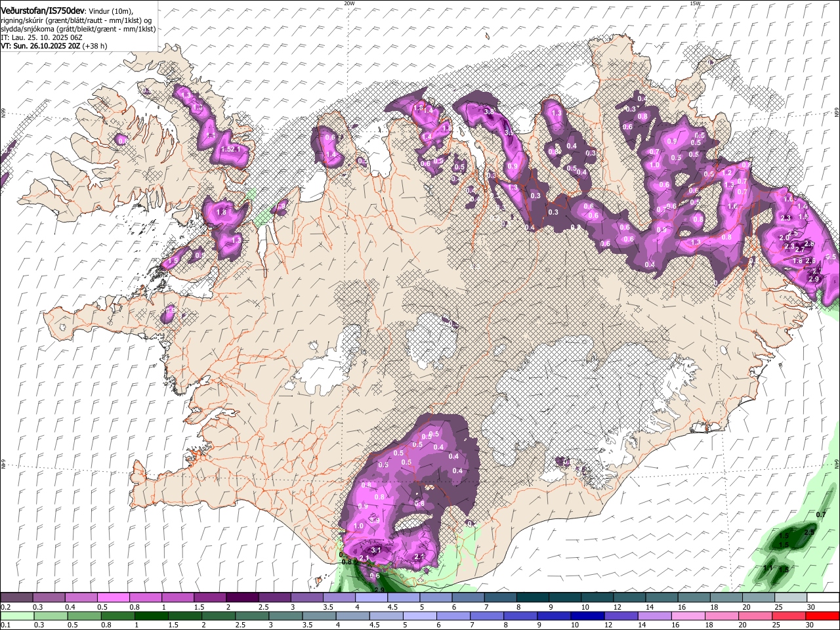Click the 0.4 label in upper legend row

pyautogui.click(x=70, y=607)
